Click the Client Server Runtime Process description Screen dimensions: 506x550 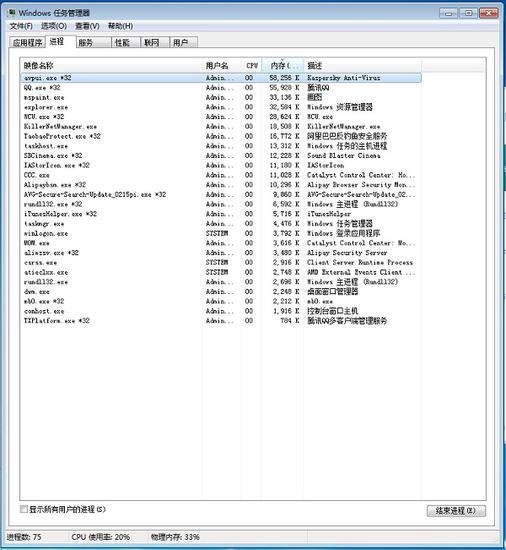click(360, 262)
